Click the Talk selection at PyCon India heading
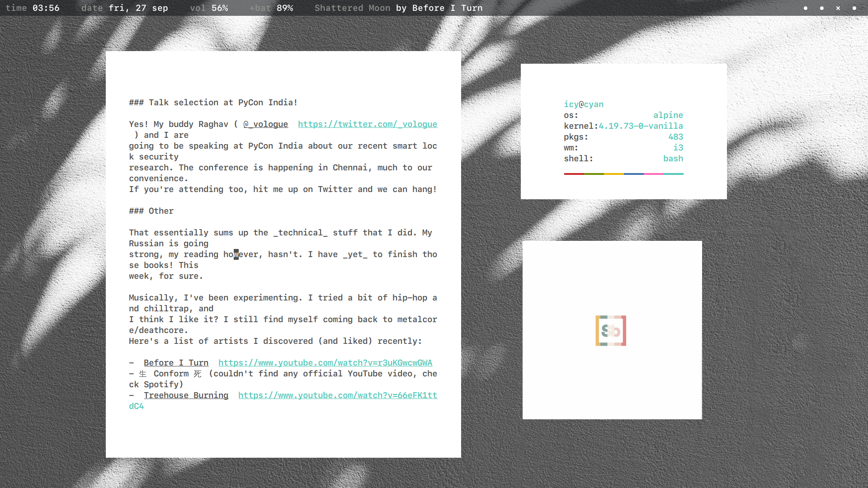Image resolution: width=868 pixels, height=488 pixels. pyautogui.click(x=213, y=103)
